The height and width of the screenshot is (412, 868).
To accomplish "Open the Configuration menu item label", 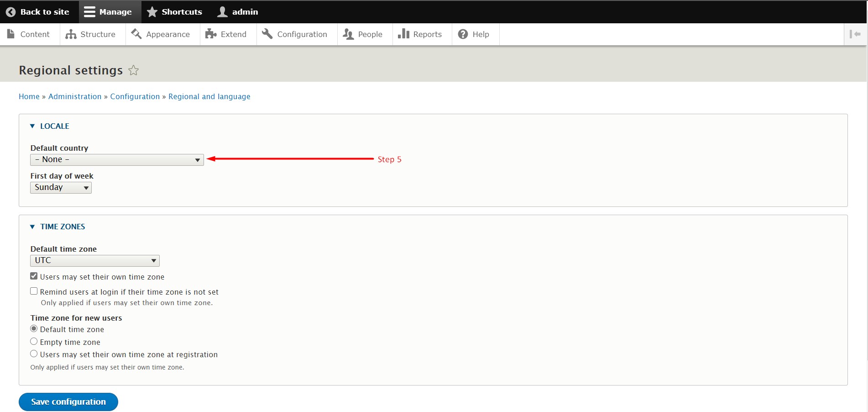I will pos(302,34).
